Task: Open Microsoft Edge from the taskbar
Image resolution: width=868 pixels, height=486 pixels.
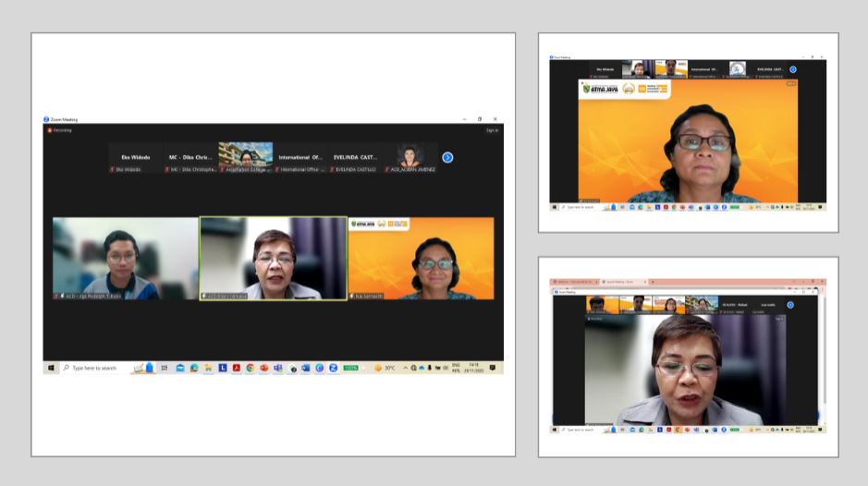Action: click(x=194, y=368)
